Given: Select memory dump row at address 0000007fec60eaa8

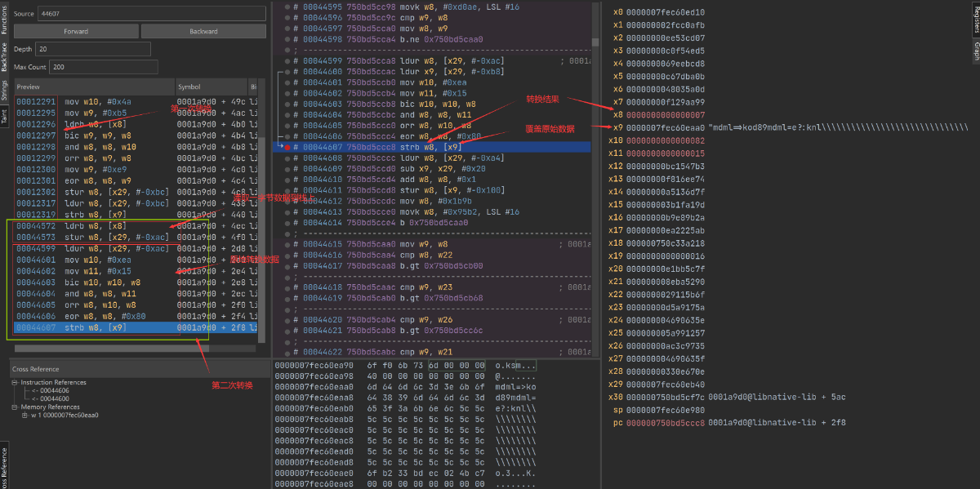Looking at the screenshot, I should 406,398.
